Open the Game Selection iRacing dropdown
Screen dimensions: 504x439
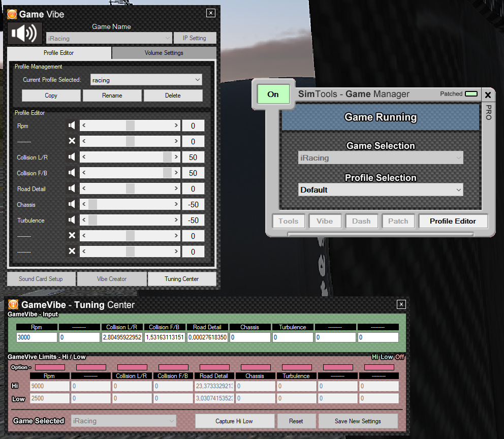click(x=381, y=158)
